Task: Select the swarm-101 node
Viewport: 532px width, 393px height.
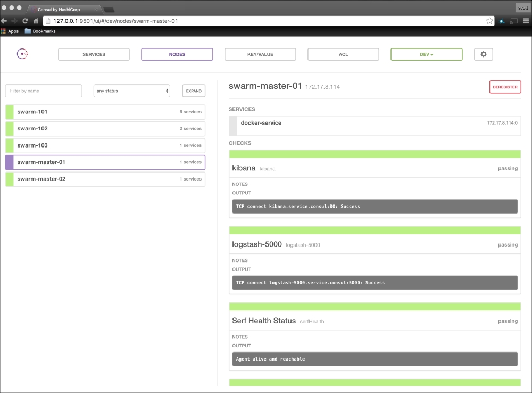Action: [x=105, y=112]
